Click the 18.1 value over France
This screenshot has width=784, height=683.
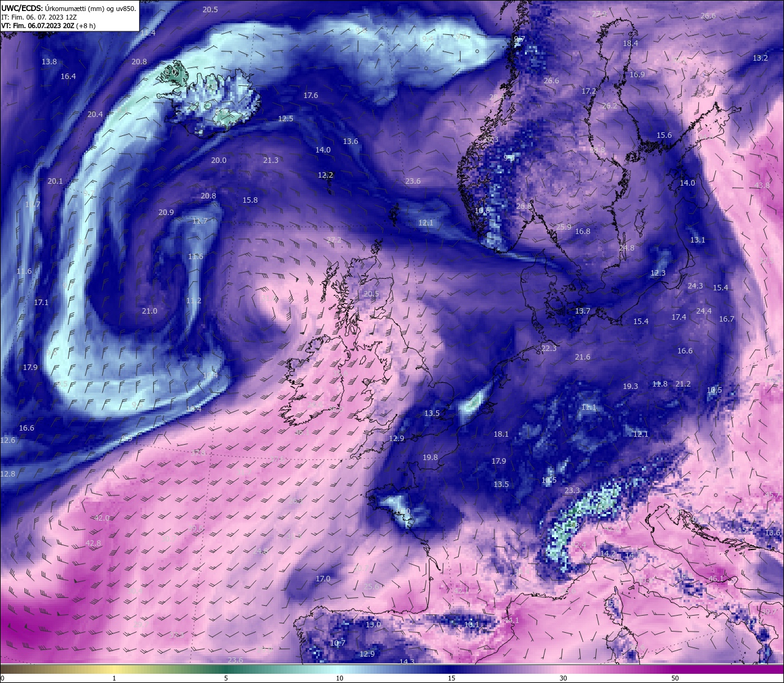click(x=501, y=434)
